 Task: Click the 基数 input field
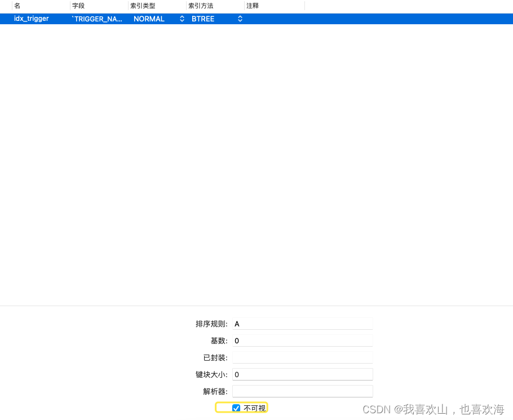303,341
